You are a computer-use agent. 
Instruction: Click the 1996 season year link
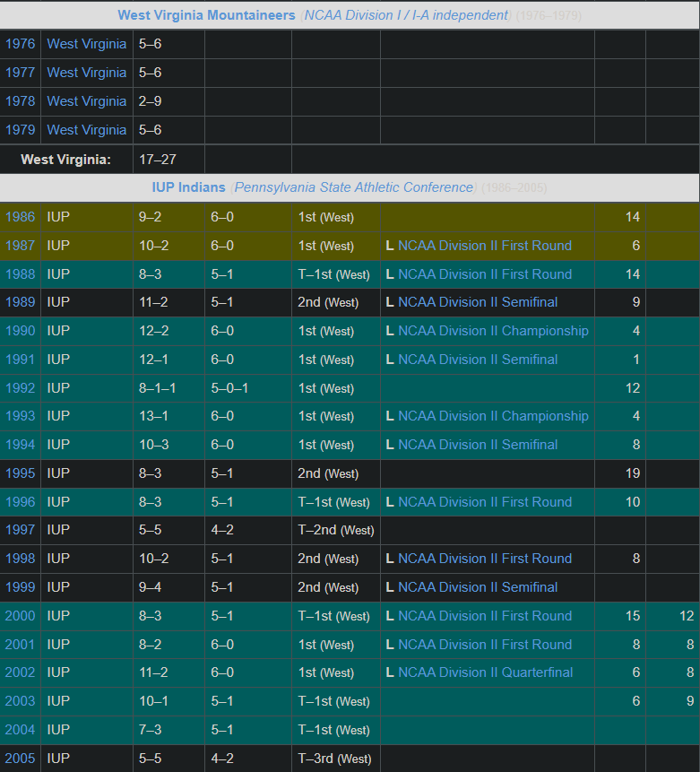coord(21,502)
